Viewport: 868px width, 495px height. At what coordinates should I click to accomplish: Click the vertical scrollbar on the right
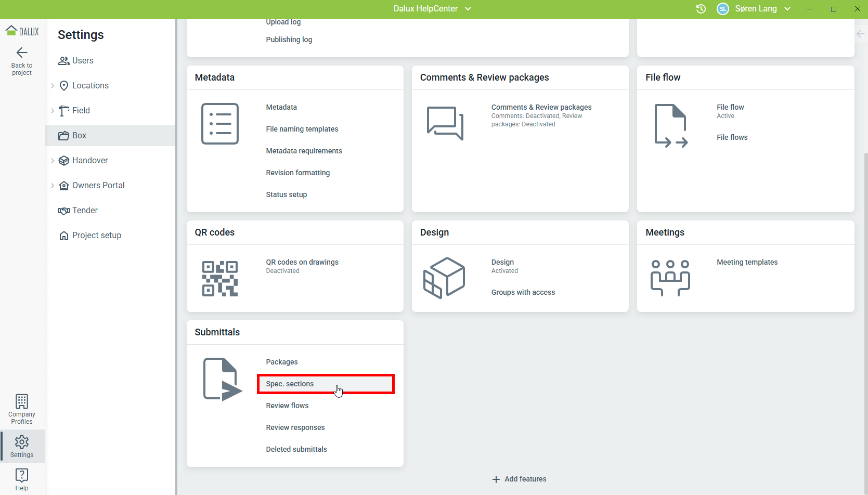click(x=865, y=260)
